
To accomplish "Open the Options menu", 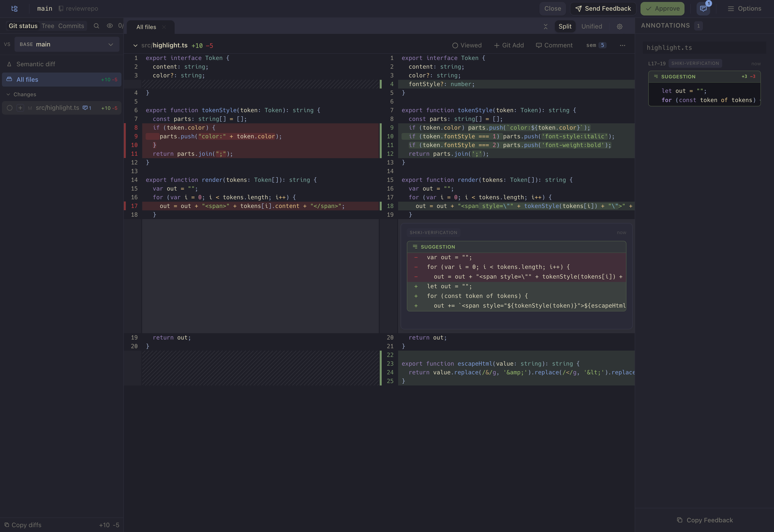I will (744, 9).
